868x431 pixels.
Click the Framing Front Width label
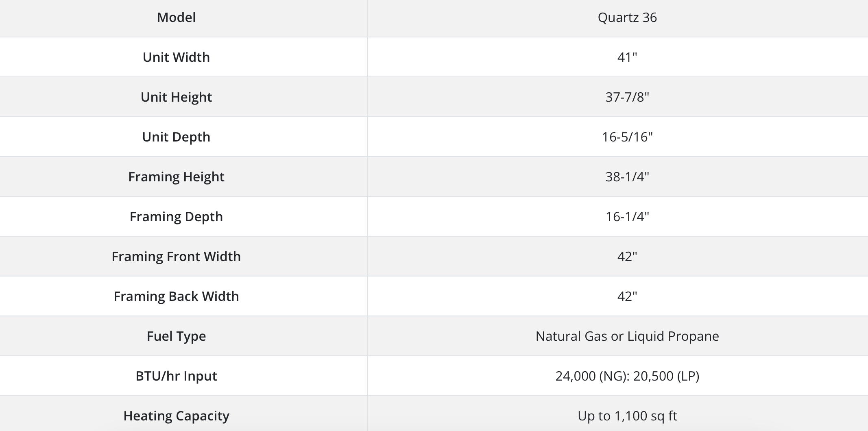[176, 257]
